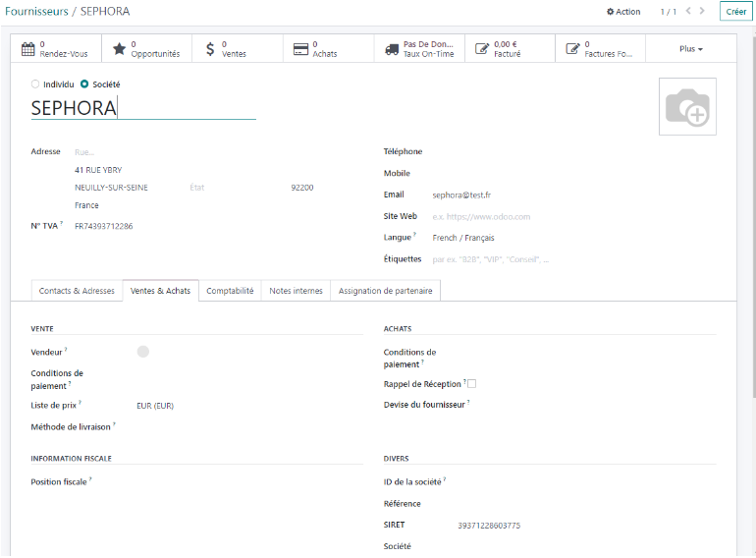The height and width of the screenshot is (558, 756).
Task: Click the 1 / 1 pager counter
Action: point(669,12)
